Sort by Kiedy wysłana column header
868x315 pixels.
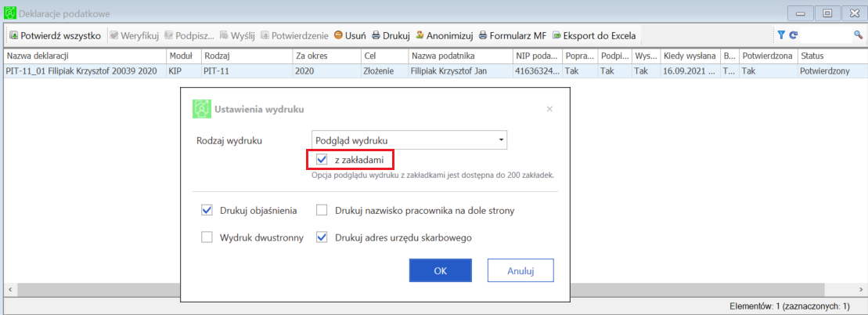(x=691, y=56)
